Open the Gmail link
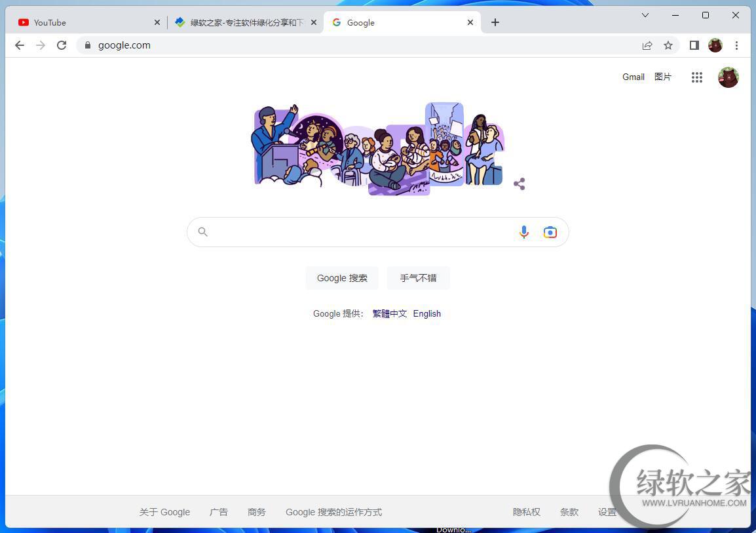 pos(633,77)
